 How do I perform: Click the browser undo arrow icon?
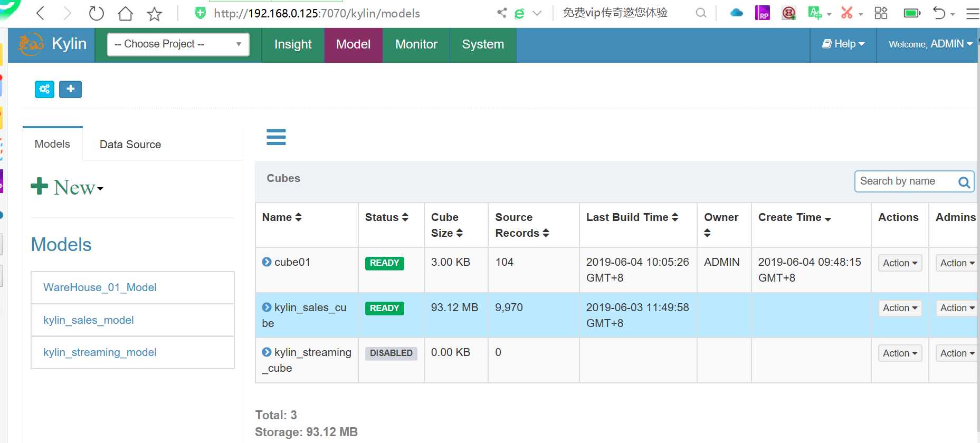point(939,13)
